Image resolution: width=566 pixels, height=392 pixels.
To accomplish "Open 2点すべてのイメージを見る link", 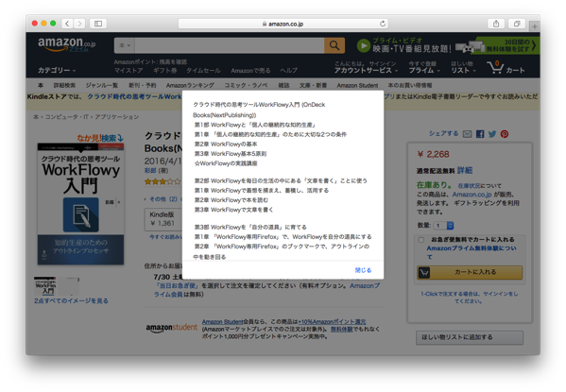I will pos(71,300).
